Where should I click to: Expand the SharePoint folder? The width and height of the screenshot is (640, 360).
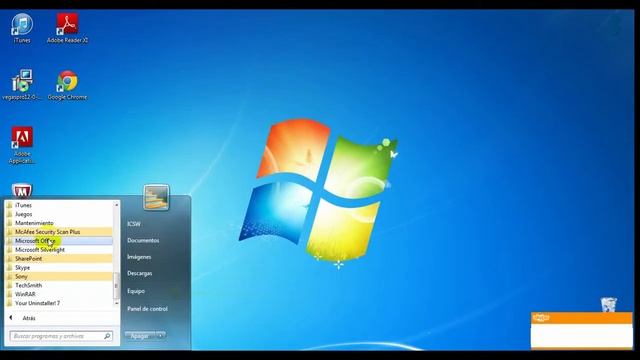coord(59,258)
